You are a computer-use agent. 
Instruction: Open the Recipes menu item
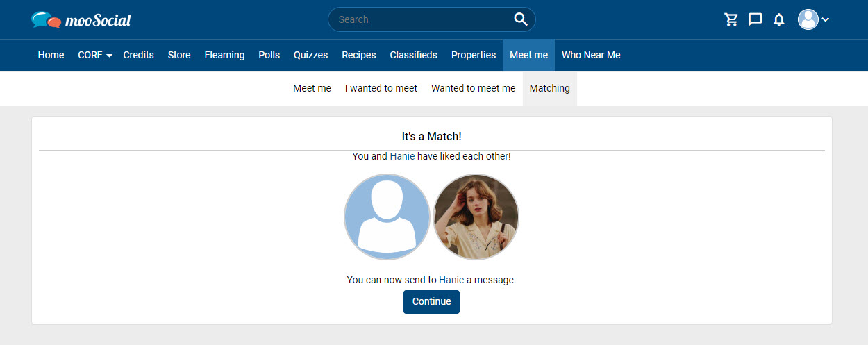click(359, 55)
